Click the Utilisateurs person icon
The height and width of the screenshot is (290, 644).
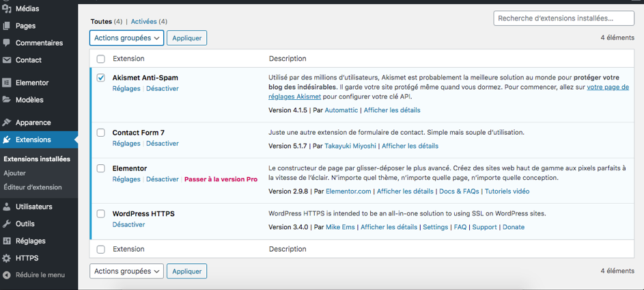tap(6, 207)
